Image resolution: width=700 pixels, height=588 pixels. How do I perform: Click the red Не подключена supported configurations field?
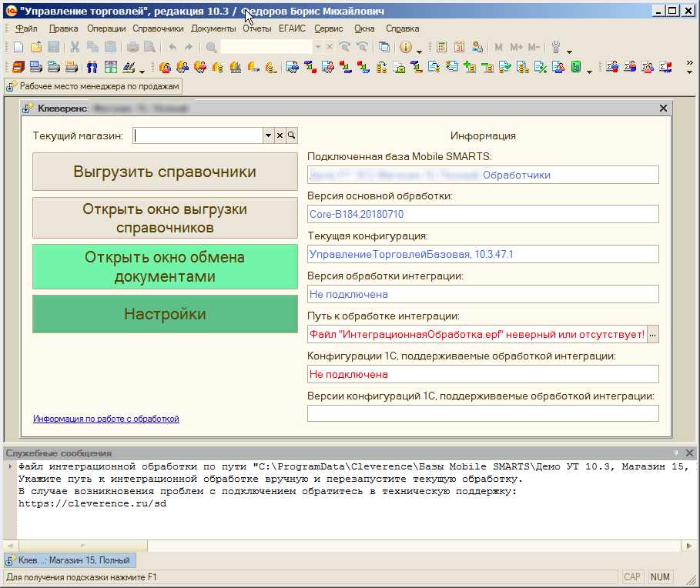click(x=483, y=374)
